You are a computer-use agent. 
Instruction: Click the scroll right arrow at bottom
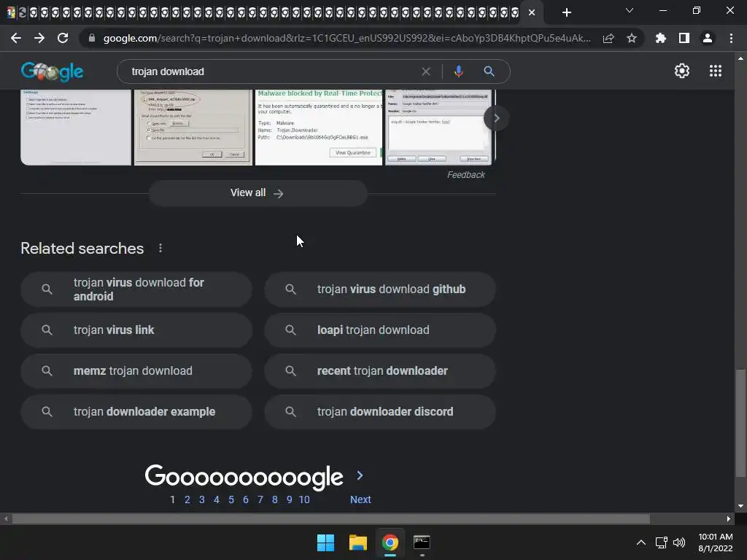click(729, 518)
